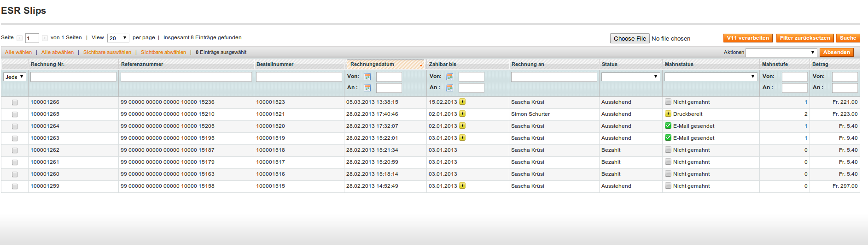
Task: Open the per page view count dropdown
Action: point(118,38)
